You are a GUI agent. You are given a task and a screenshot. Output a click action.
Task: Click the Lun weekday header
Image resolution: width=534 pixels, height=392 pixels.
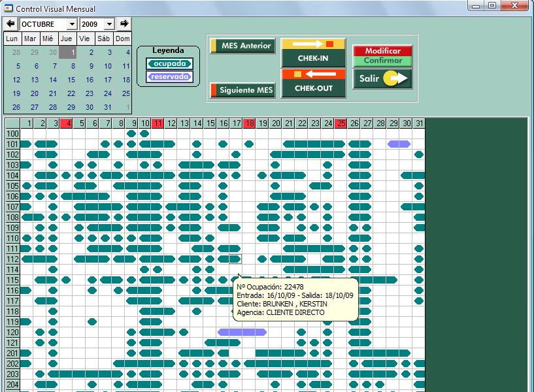pyautogui.click(x=12, y=39)
